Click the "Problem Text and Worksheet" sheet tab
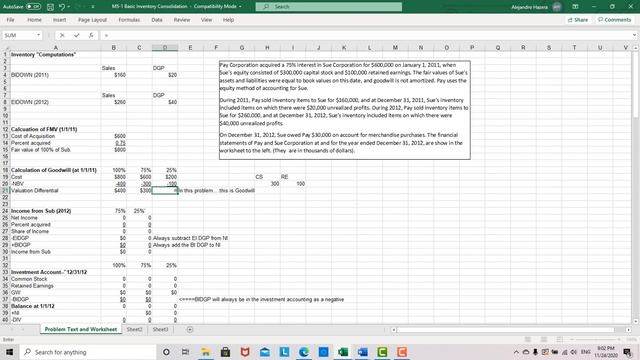 pos(81,329)
